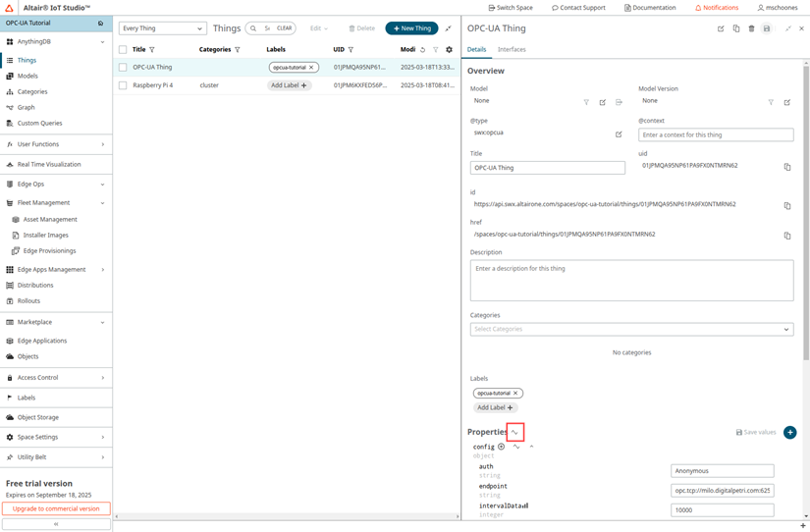Collapse the AnythingDB section
This screenshot has height=532, width=810.
[102, 42]
